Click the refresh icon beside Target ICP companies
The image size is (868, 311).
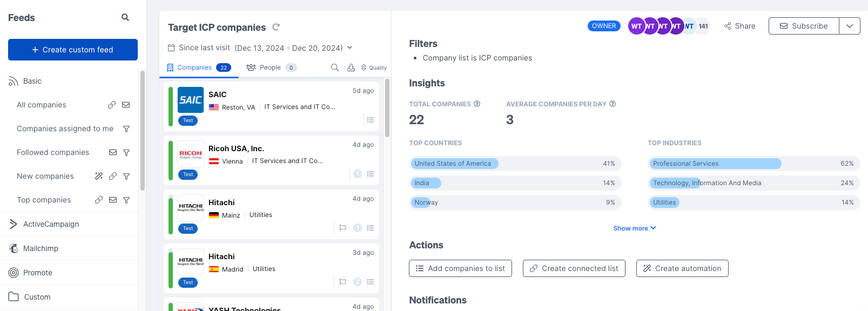(x=276, y=27)
